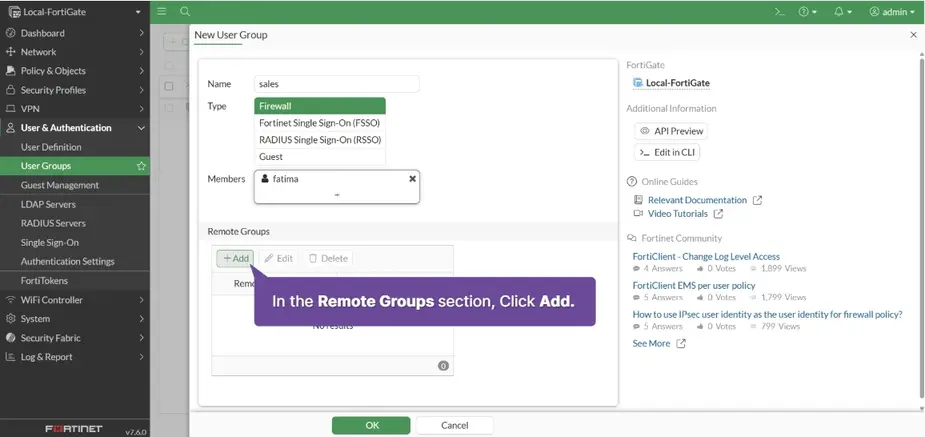Viewport: 925px width, 437px height.
Task: Open FortiClient EMS per user policy thread
Action: coord(694,285)
